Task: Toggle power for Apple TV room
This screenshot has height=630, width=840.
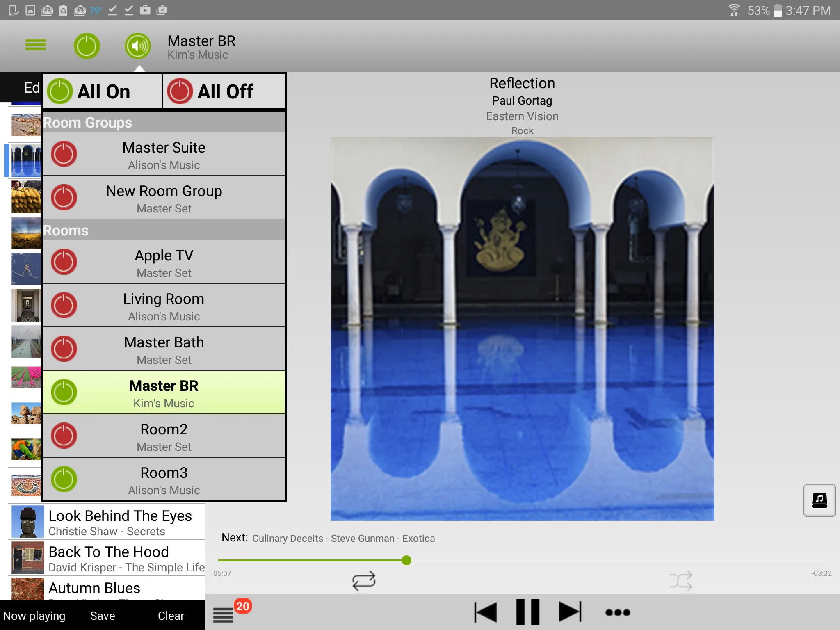Action: coord(64,262)
